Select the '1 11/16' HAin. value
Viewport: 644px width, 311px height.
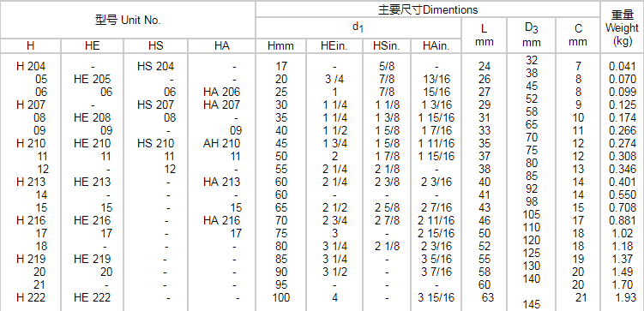[x=436, y=144]
